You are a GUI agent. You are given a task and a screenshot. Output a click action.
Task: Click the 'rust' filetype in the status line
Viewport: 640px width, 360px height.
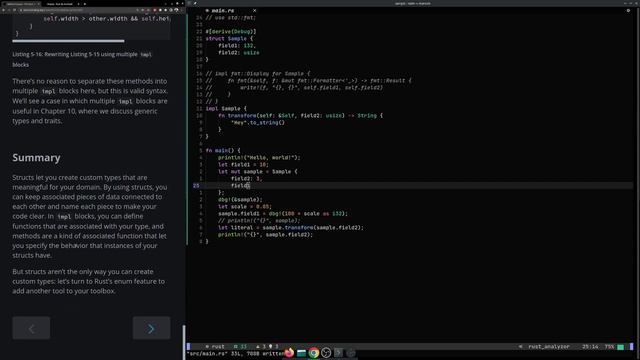click(x=218, y=346)
